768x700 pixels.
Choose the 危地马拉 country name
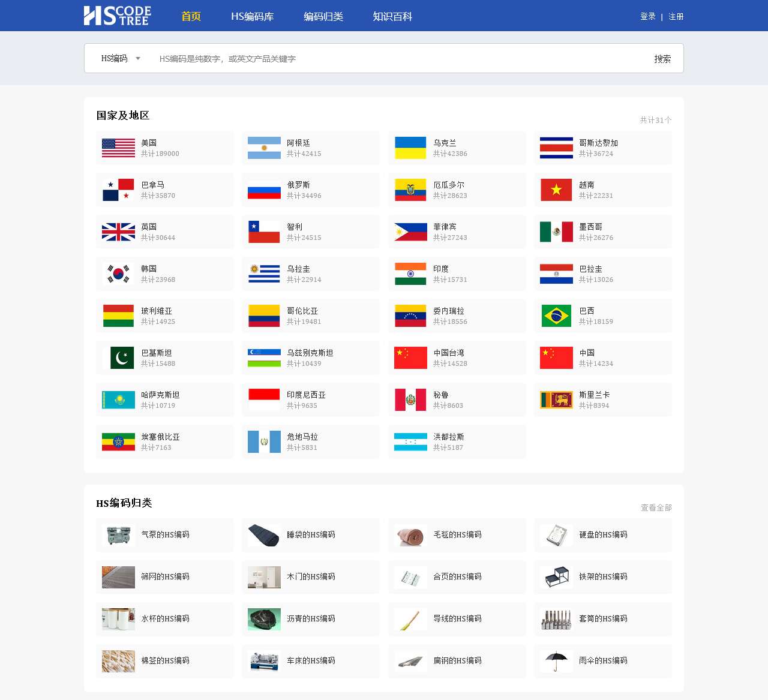(302, 437)
